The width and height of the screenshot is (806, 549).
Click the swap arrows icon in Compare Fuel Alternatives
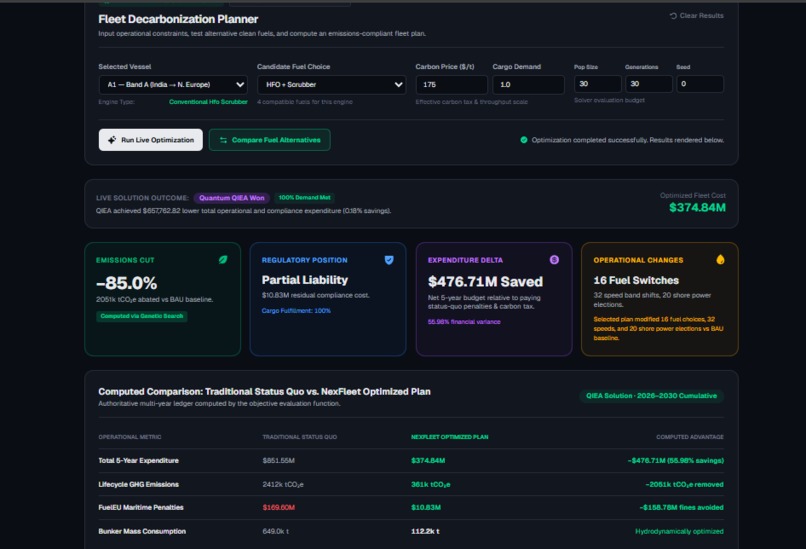224,140
